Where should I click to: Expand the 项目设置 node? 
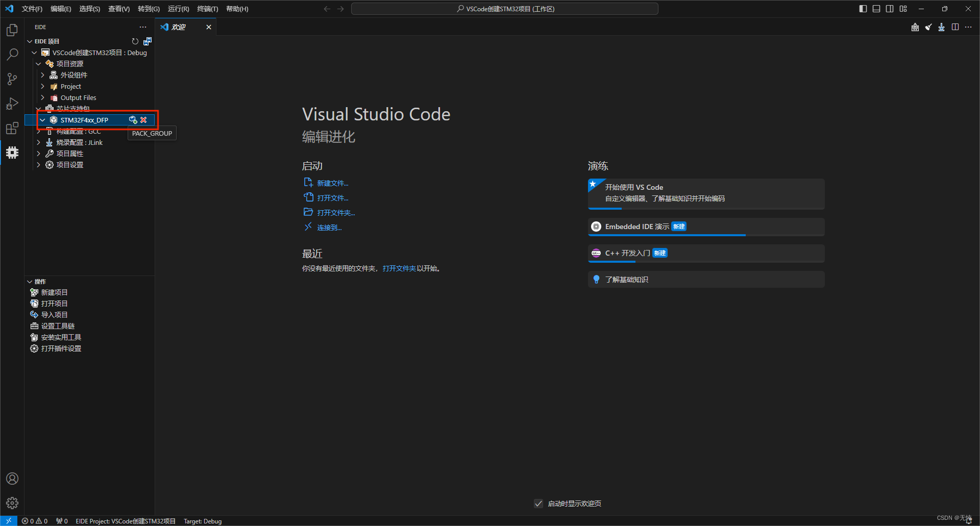tap(38, 165)
